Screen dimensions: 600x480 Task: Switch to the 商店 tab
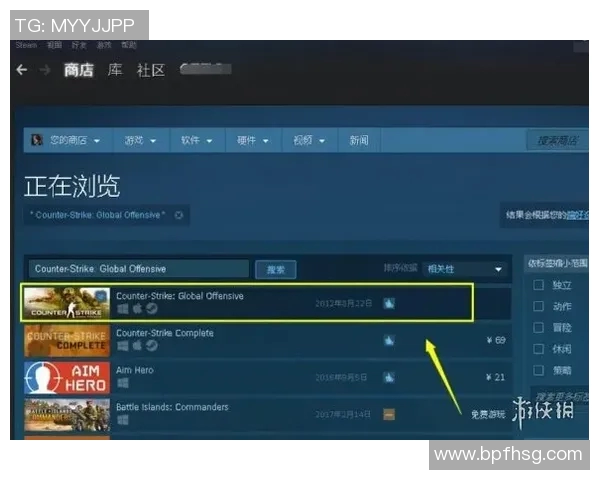tap(78, 70)
